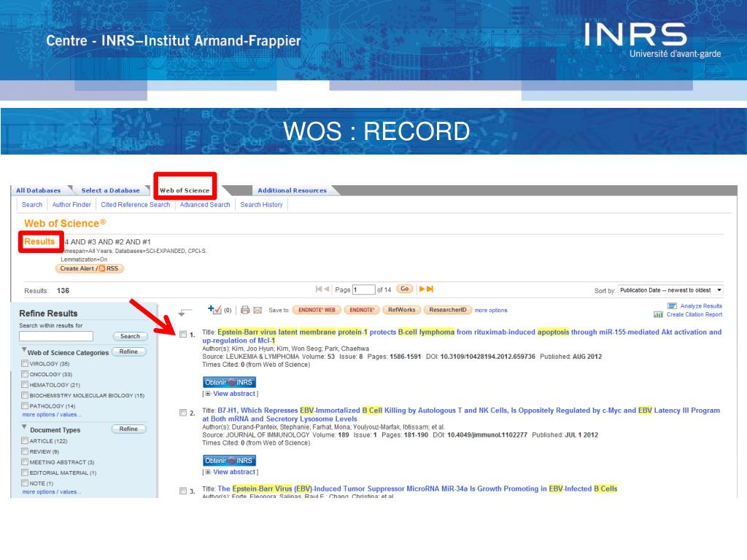Open record 3 title on MicroRNA MiR-34a
The height and width of the screenshot is (560, 747).
point(417,489)
